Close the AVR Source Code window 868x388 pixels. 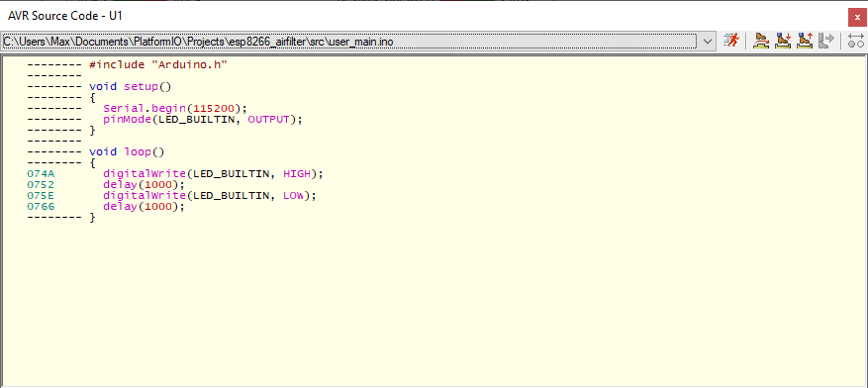point(857,18)
